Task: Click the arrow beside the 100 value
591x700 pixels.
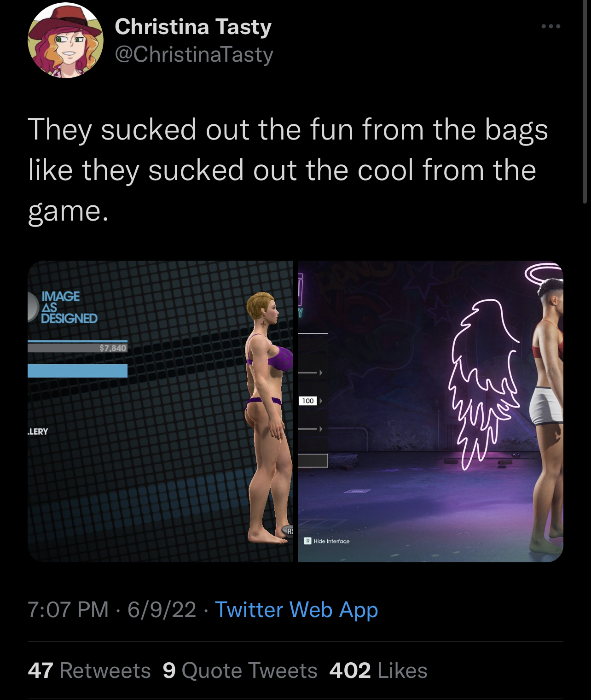Action: point(321,401)
